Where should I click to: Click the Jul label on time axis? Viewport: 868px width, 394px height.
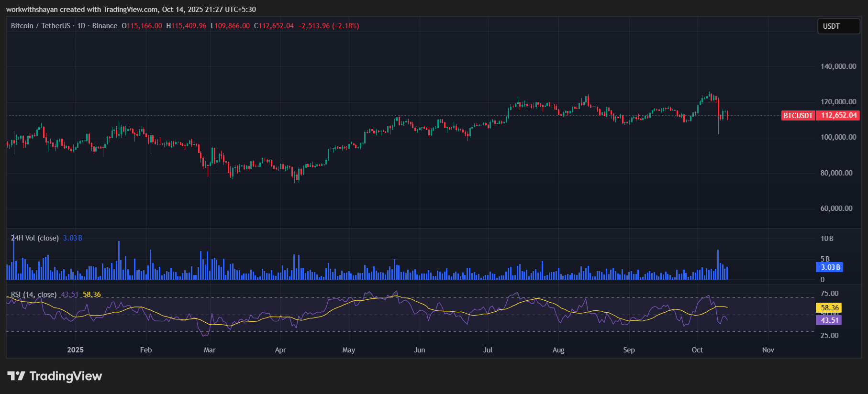(x=488, y=350)
